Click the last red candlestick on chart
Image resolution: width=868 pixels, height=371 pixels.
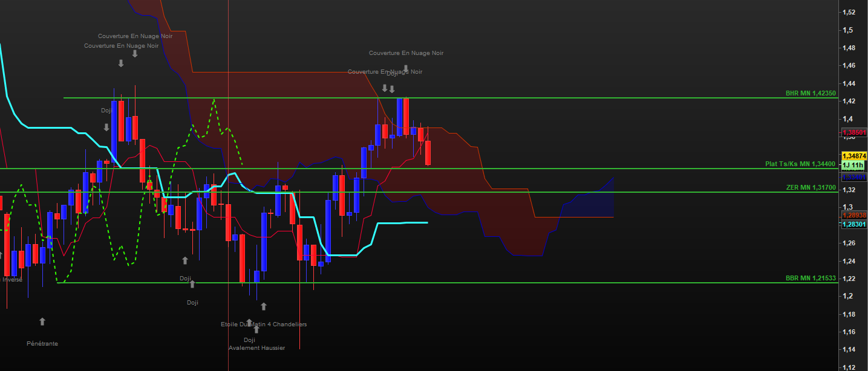[x=428, y=152]
